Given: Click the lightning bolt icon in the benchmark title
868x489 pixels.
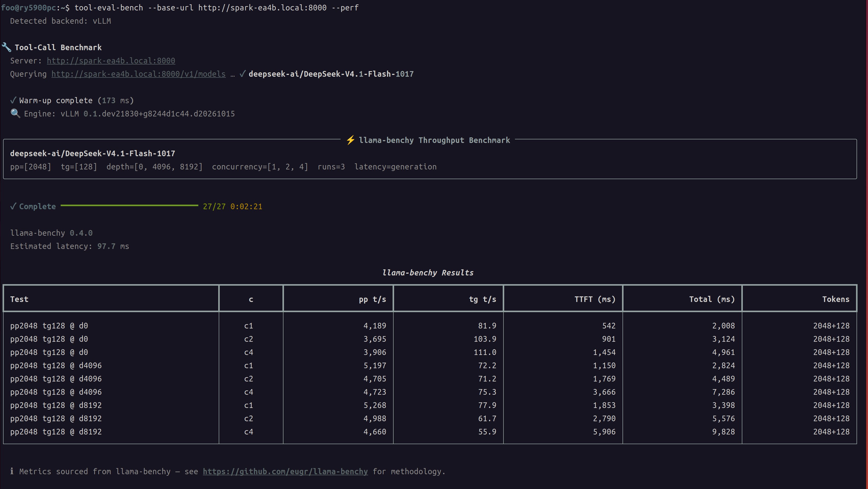Looking at the screenshot, I should tap(351, 140).
